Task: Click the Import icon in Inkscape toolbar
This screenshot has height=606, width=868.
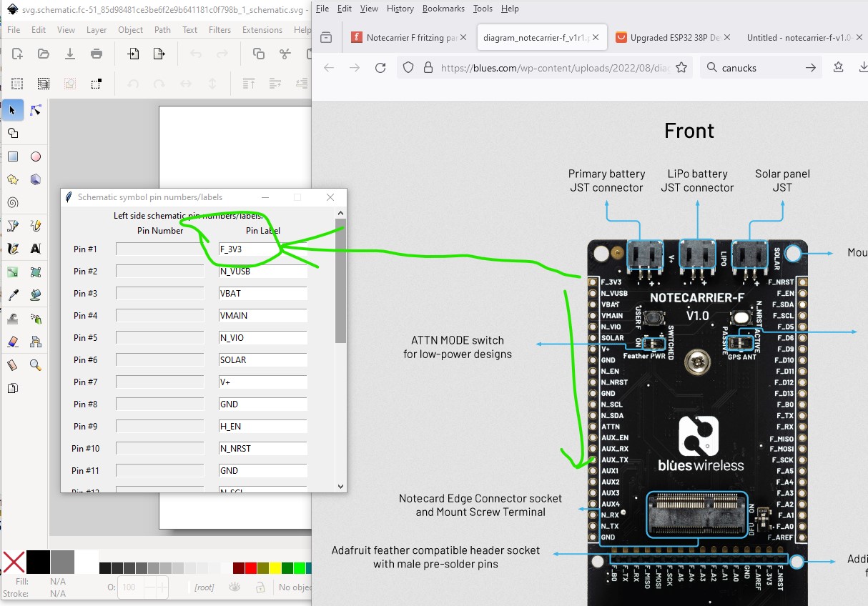Action: tap(134, 54)
